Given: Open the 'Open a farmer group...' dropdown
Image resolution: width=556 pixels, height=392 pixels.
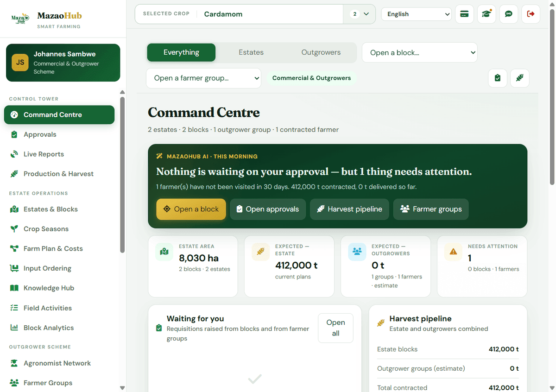Looking at the screenshot, I should tap(203, 78).
